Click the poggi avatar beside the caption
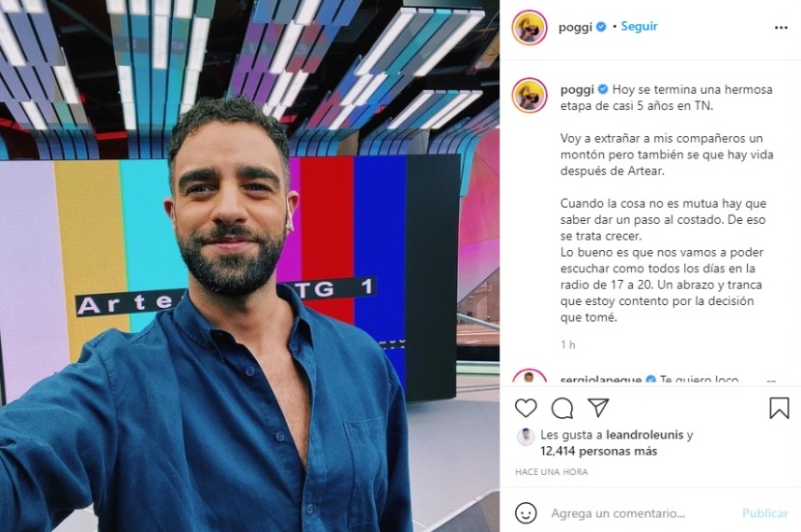The width and height of the screenshot is (801, 532). 529,96
